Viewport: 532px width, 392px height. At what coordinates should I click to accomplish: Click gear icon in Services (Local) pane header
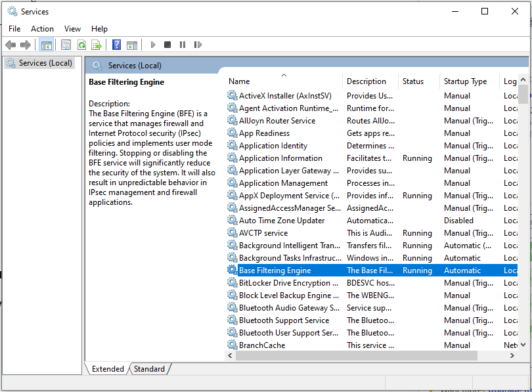97,66
